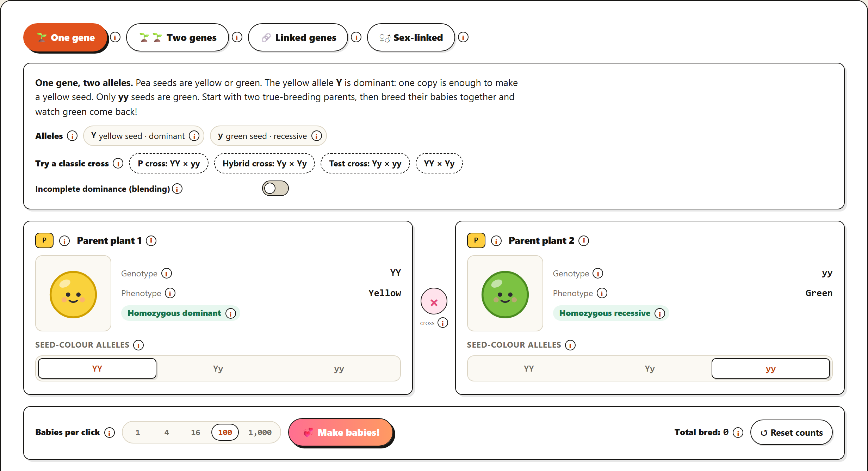Set babies per click to 1,000
Viewport: 868px width, 471px height.
pos(260,433)
